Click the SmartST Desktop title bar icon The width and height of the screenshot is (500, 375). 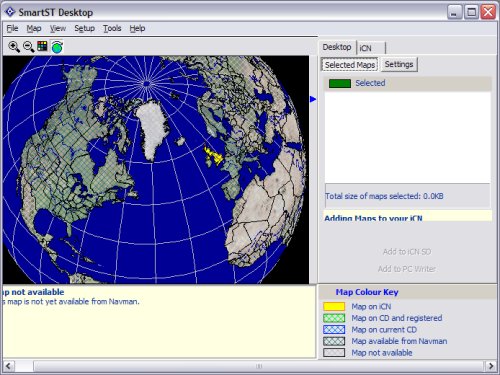[10, 12]
